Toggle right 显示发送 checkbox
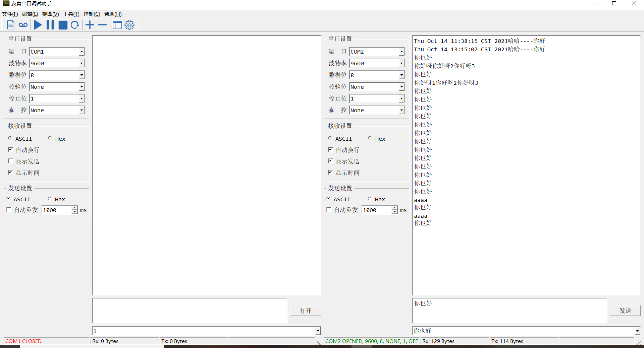The height and width of the screenshot is (348, 644). [330, 161]
